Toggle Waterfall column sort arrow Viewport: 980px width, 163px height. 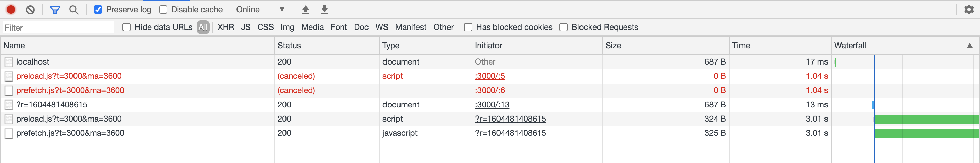coord(970,46)
